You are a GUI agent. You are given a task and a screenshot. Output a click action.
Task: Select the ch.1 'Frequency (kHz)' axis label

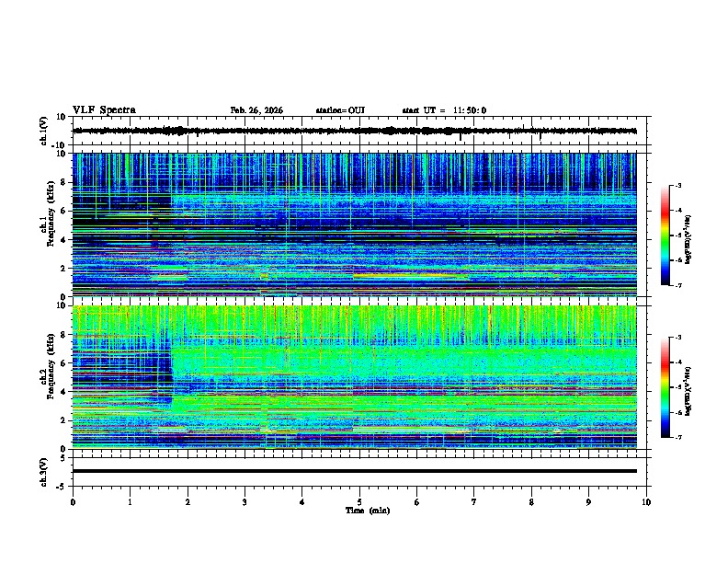click(51, 213)
